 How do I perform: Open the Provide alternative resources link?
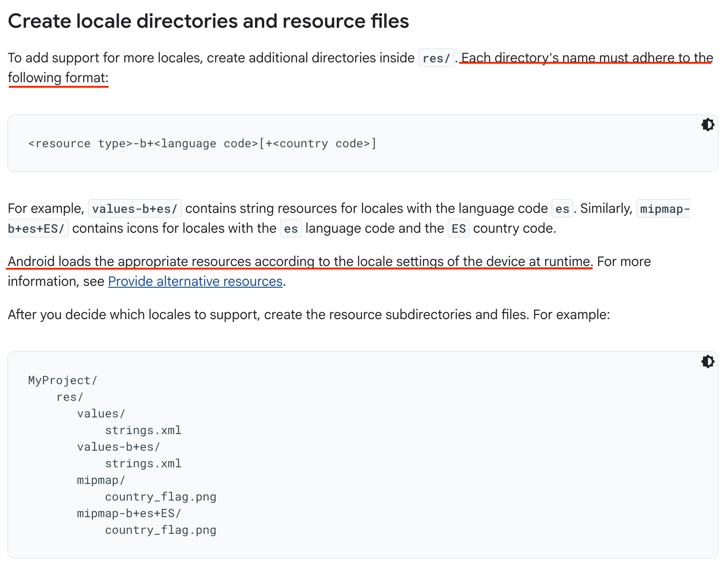pos(195,281)
